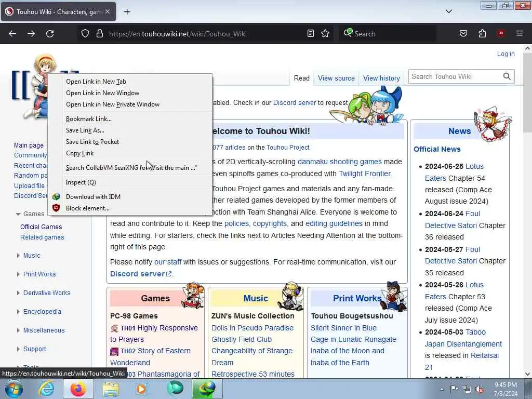Focus the Firefox Search box
Viewport: 532px width, 399px height.
click(388, 34)
